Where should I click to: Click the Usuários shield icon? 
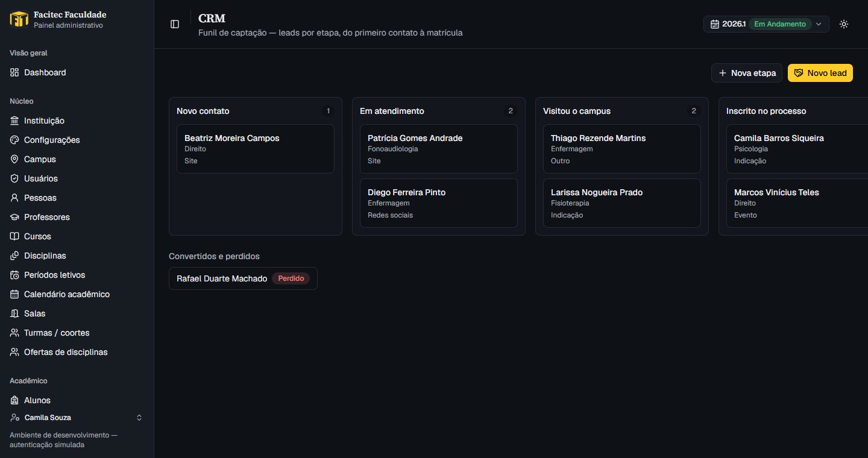[x=14, y=178]
